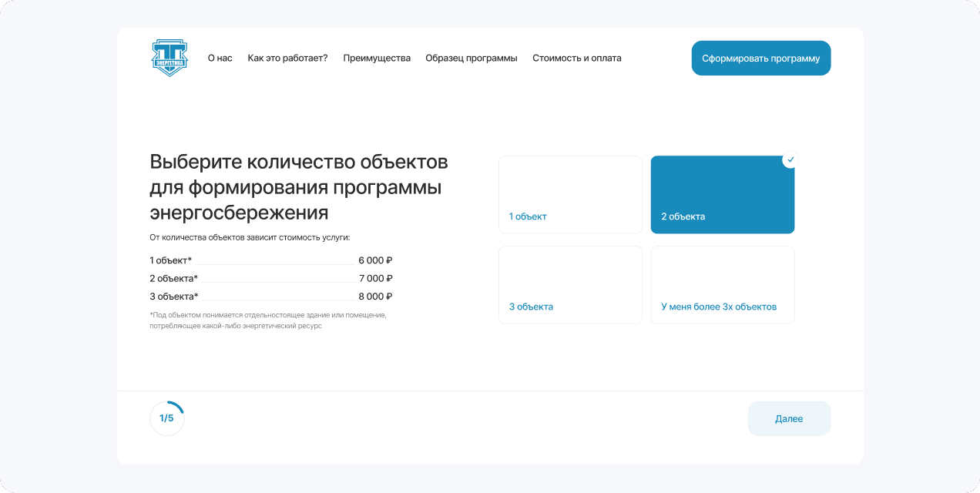Click the Energetika shield logo
This screenshot has width=980, height=493.
point(169,58)
